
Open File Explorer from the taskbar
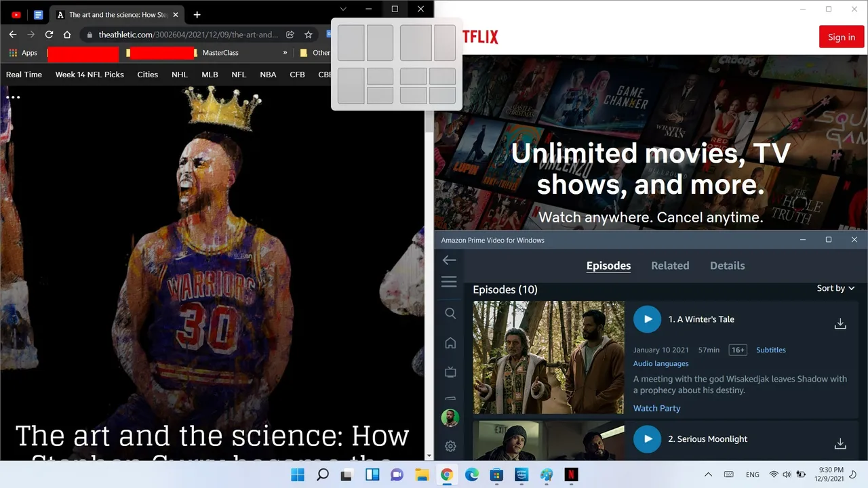pyautogui.click(x=422, y=474)
